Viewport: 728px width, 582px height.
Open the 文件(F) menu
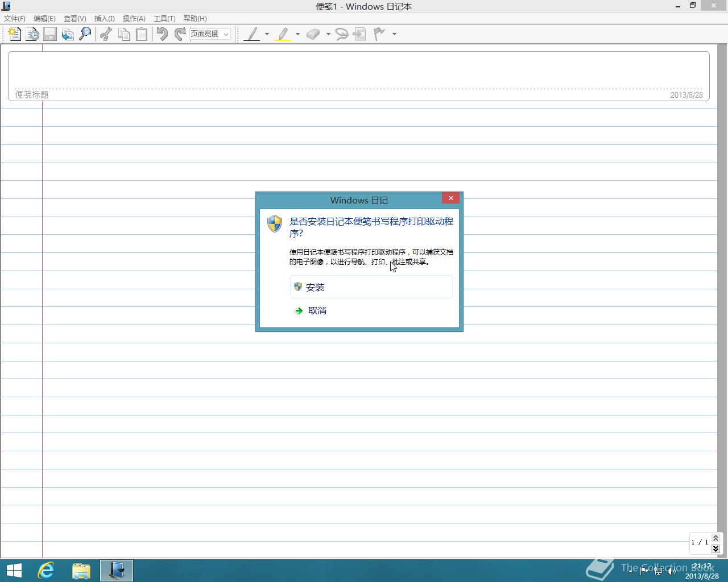tap(15, 19)
